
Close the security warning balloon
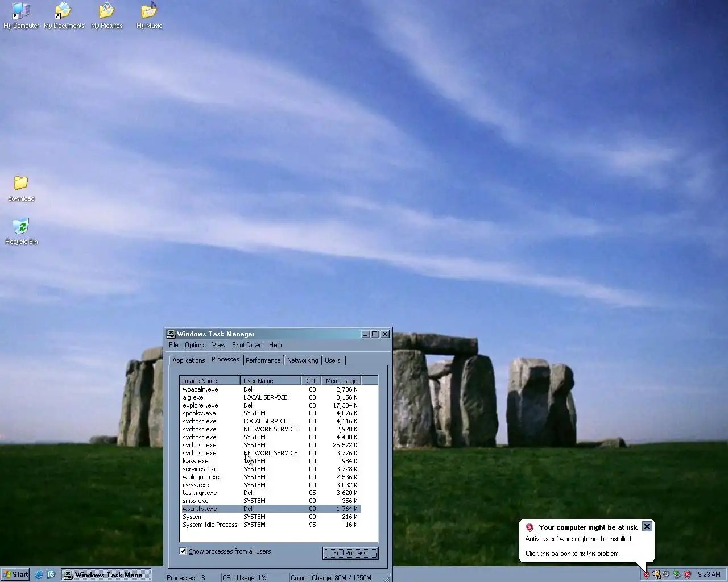point(647,527)
